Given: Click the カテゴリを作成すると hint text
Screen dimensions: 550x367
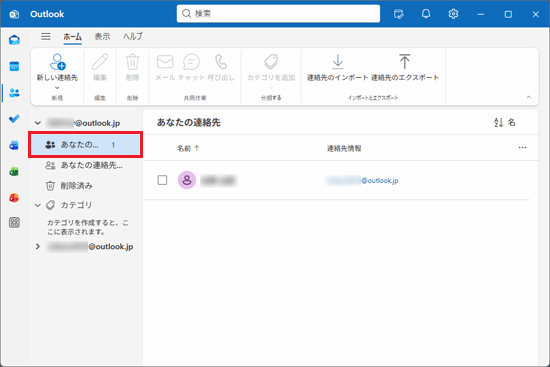Looking at the screenshot, I should coord(88,227).
